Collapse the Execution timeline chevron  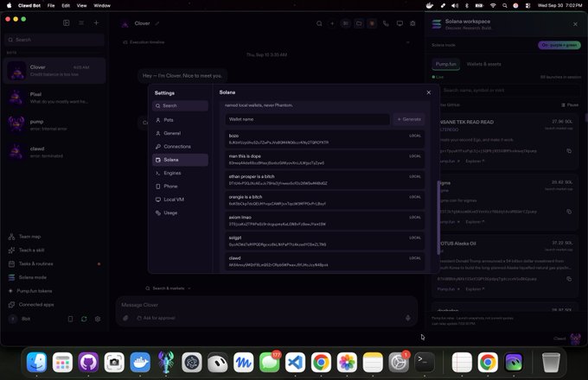tap(408, 42)
